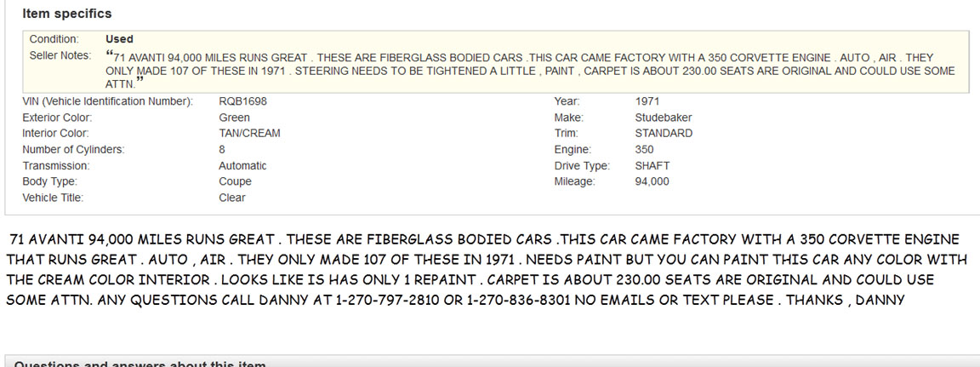
Task: Click the Number of Cylinders label
Action: coord(73,150)
